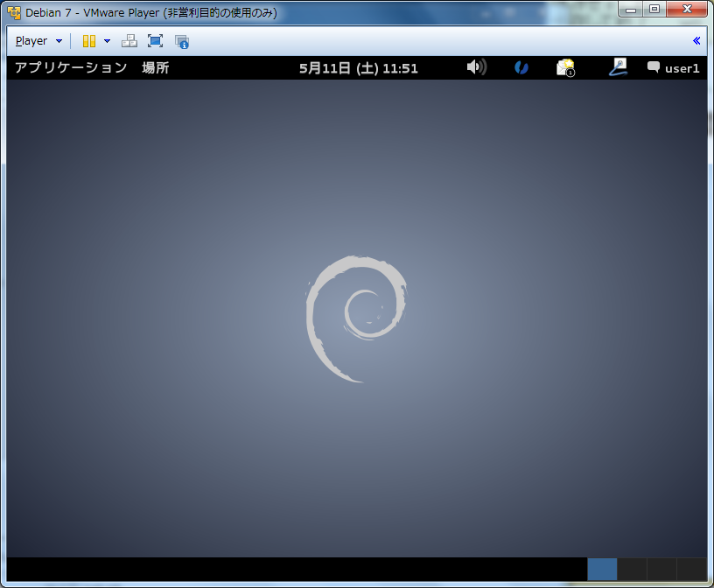Open the user1 account menu
Viewport: 714px width, 588px height.
(673, 68)
